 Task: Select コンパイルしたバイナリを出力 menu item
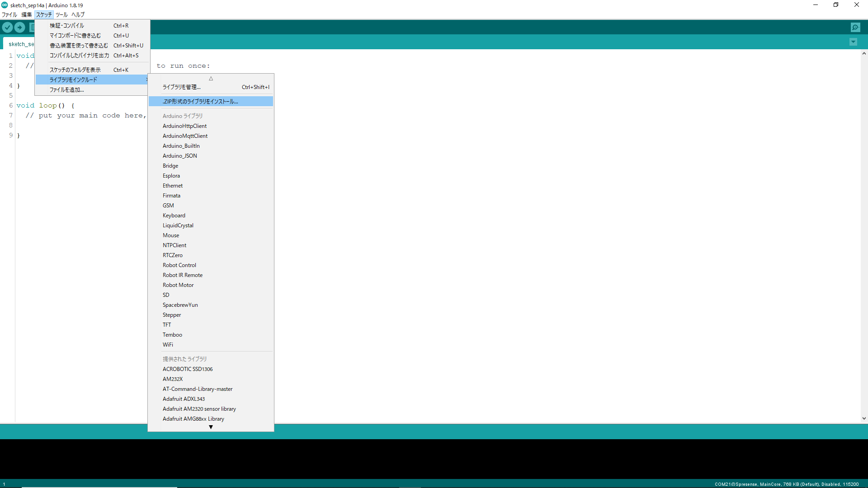pyautogui.click(x=79, y=56)
